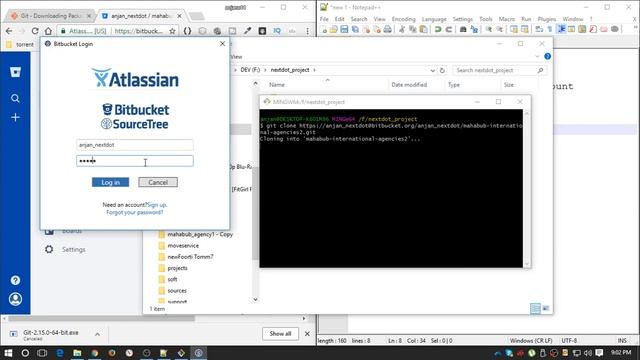Screen dimensions: 640x360
Task: Click the Print icon in Notepad++ toolbar
Action: click(387, 29)
